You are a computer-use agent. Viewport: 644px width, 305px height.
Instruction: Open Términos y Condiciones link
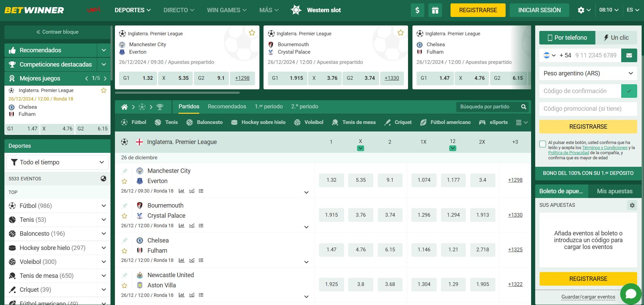pos(605,148)
